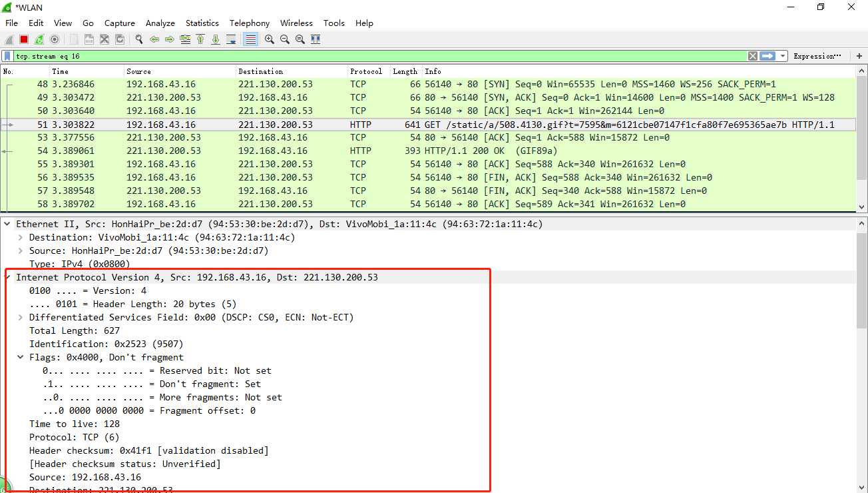Stop the running capture with the red square
The width and height of the screenshot is (868, 493).
point(24,40)
